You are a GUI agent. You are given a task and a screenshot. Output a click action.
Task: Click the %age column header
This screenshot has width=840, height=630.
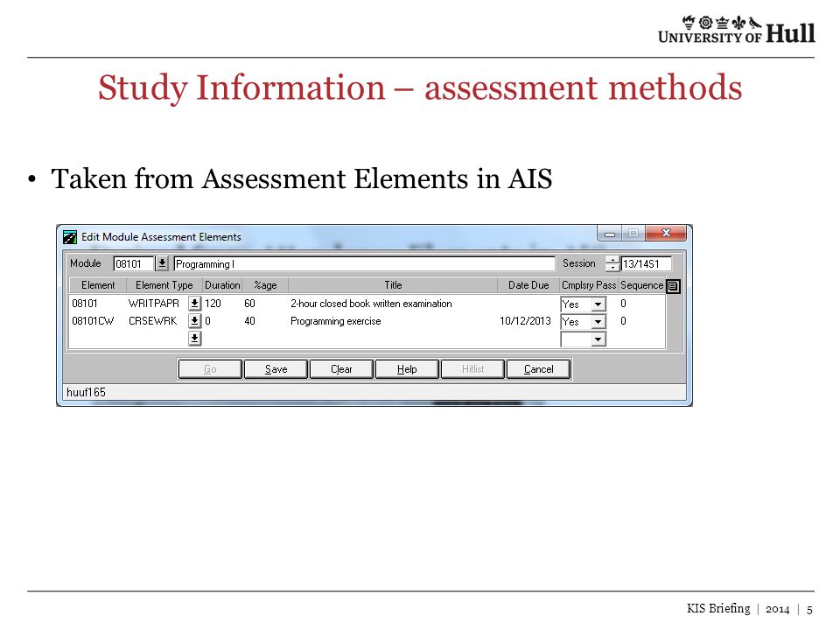click(265, 285)
